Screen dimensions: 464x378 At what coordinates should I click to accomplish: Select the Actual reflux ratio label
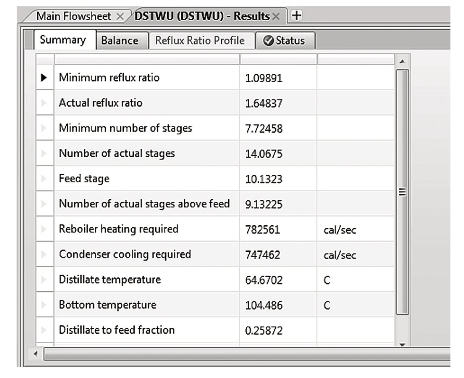pos(101,103)
